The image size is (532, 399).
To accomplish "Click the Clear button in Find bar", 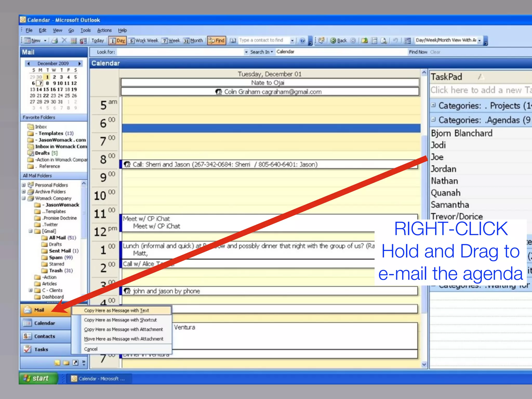I will [x=435, y=52].
